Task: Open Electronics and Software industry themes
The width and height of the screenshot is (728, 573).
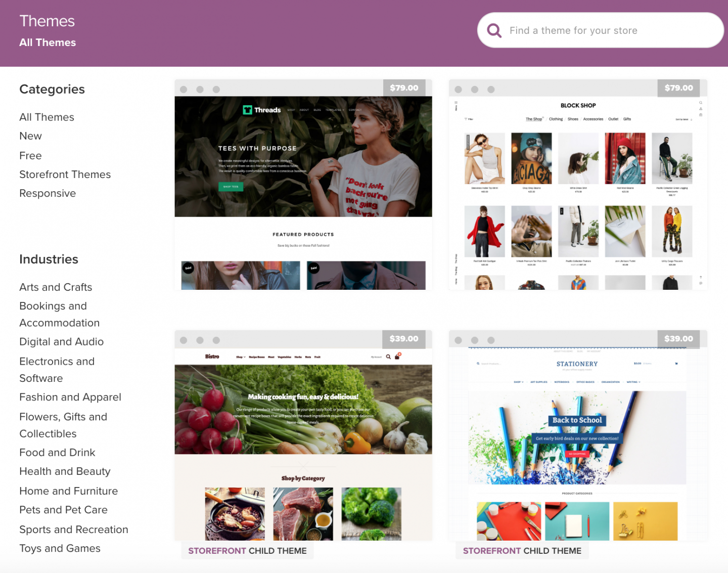Action: pyautogui.click(x=57, y=370)
